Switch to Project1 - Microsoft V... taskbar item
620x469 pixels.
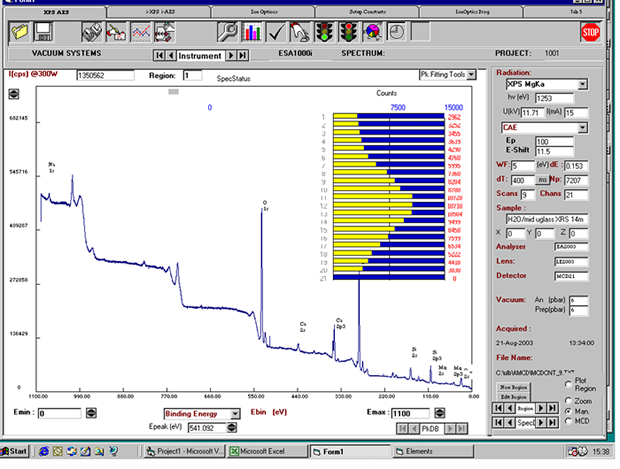pos(185,451)
